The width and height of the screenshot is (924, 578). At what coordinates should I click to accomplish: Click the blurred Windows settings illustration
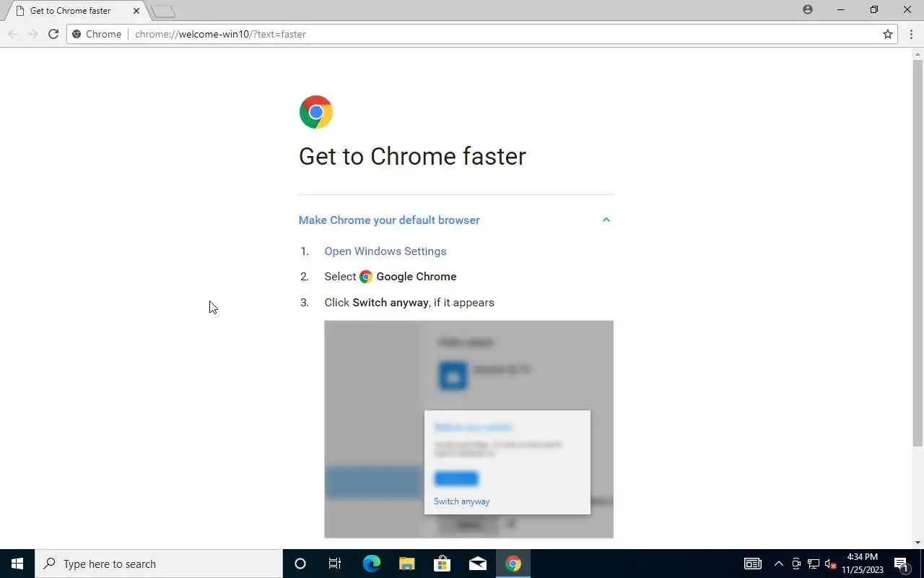click(468, 429)
